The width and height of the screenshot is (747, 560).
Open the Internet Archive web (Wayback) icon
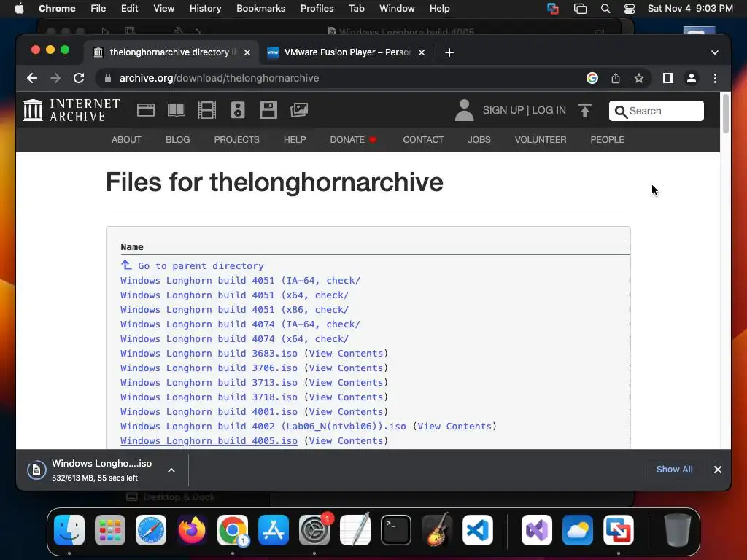click(x=146, y=111)
